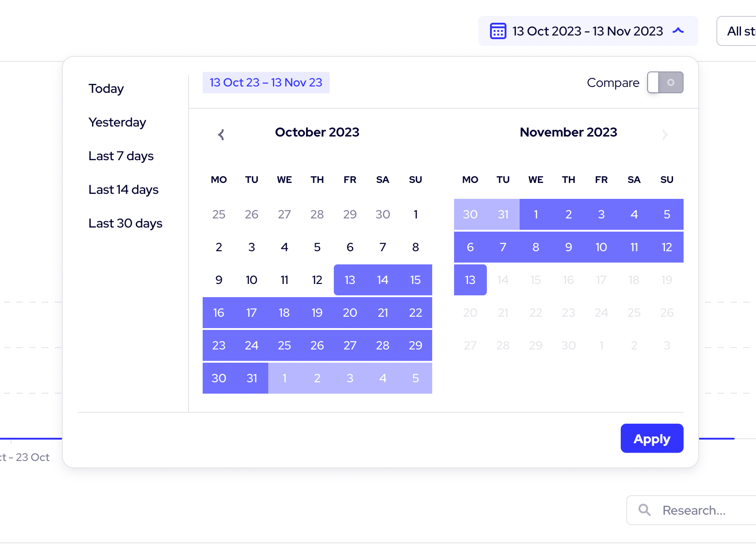
Task: Select the Last 7 days preset
Action: point(121,156)
